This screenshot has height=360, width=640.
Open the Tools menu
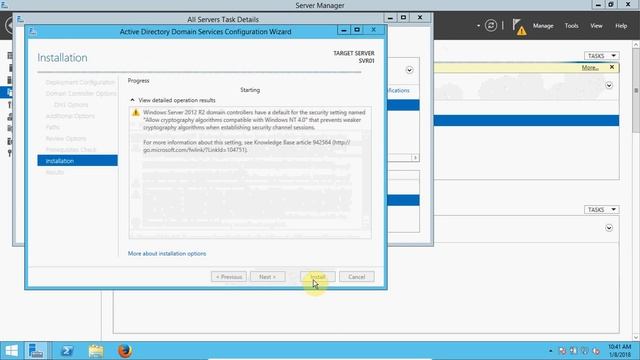[571, 26]
